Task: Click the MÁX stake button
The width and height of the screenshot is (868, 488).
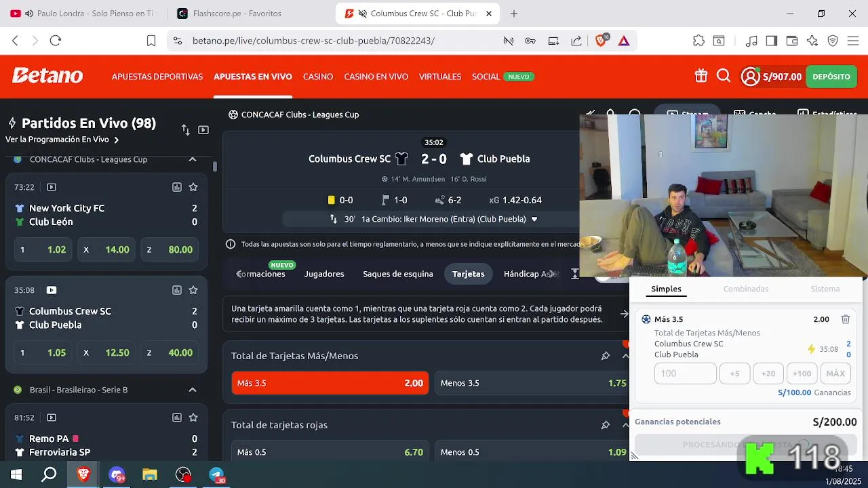Action: coord(835,373)
